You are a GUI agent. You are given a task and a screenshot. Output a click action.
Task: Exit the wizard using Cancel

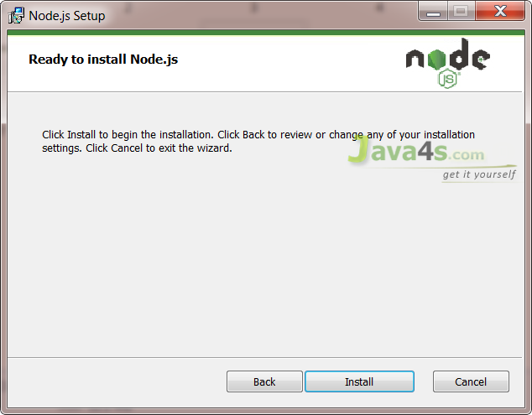471,381
